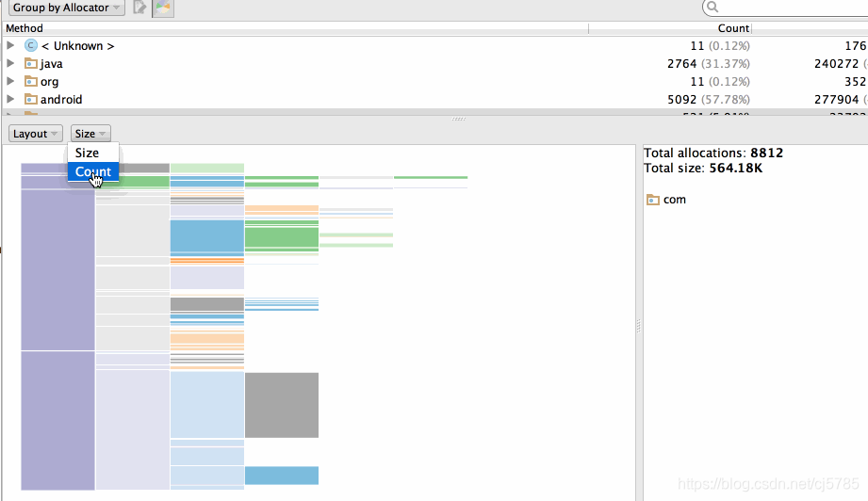Viewport: 868px width, 501px height.
Task: Click the large blue mid-chart segment
Action: 207,236
